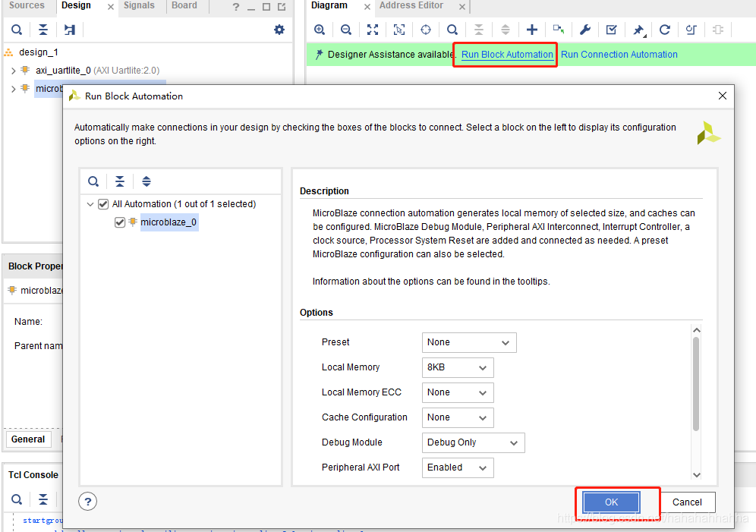Toggle microblaze_0 checkbox
756x532 pixels.
[120, 222]
